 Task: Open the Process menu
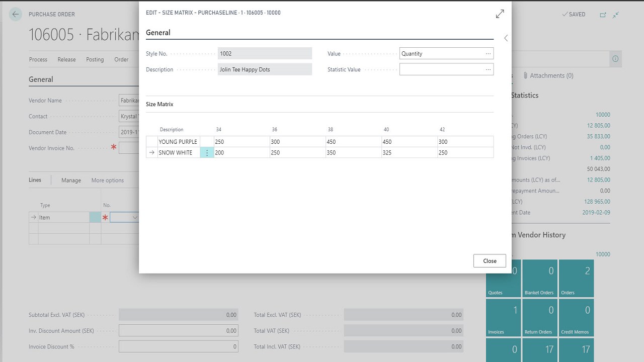(38, 59)
